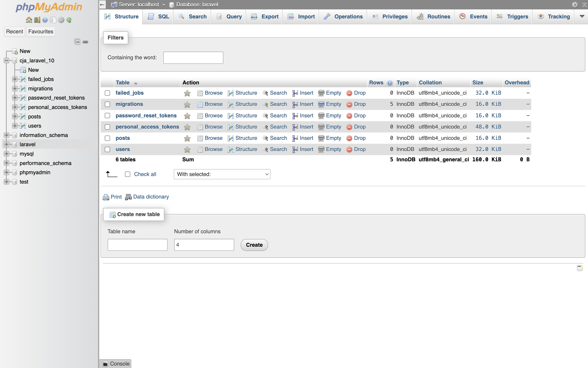This screenshot has height=368, width=588.
Task: Tick the Check all checkbox
Action: (x=128, y=174)
